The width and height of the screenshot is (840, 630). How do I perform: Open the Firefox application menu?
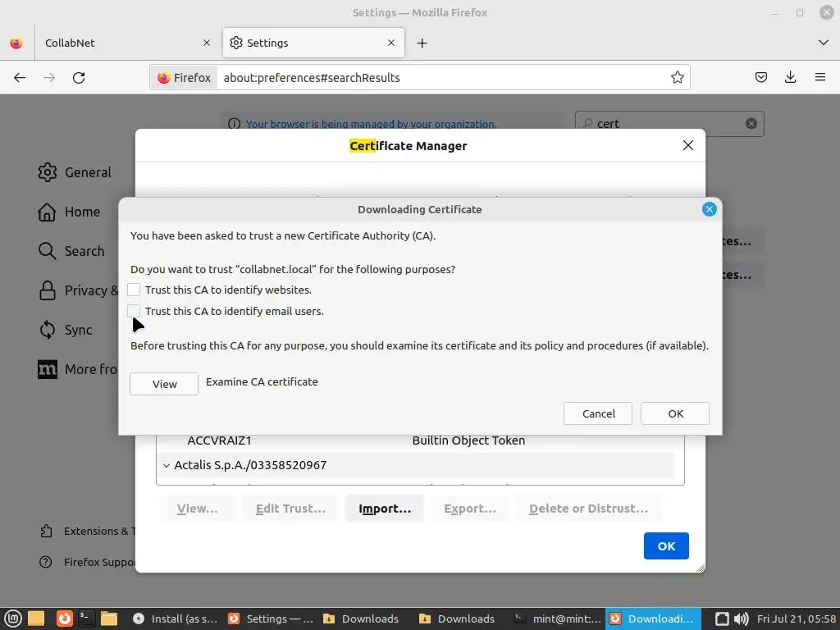[x=820, y=78]
